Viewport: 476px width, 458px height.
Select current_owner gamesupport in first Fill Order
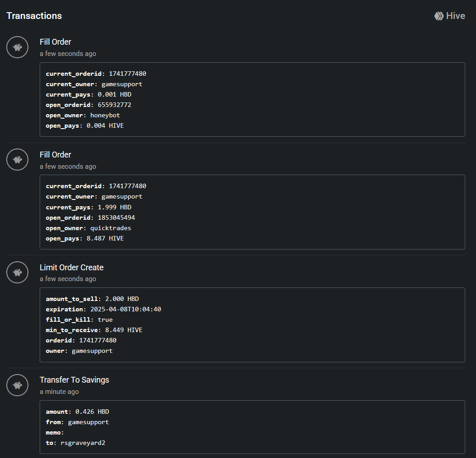coord(122,84)
